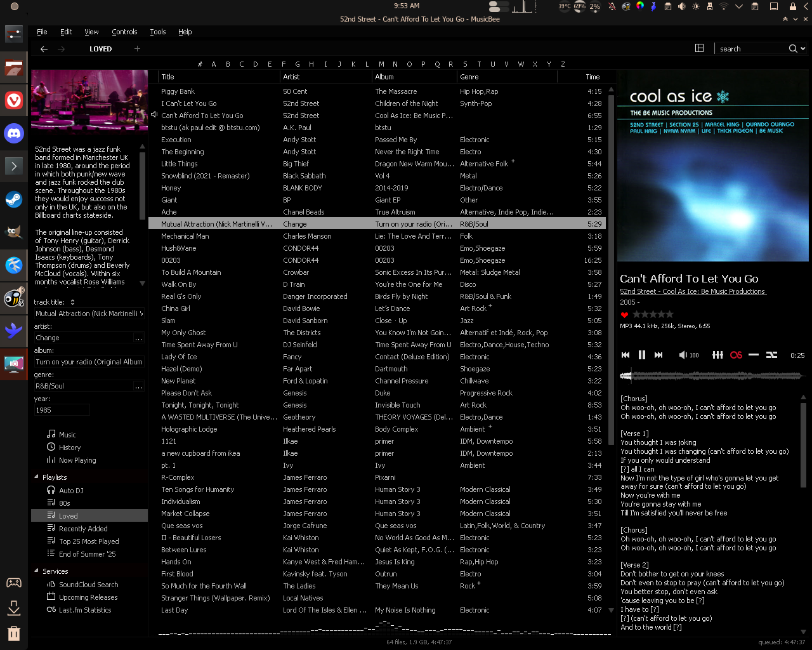Viewport: 812px width, 650px height.
Task: Set star rating for playing track
Action: coord(653,314)
